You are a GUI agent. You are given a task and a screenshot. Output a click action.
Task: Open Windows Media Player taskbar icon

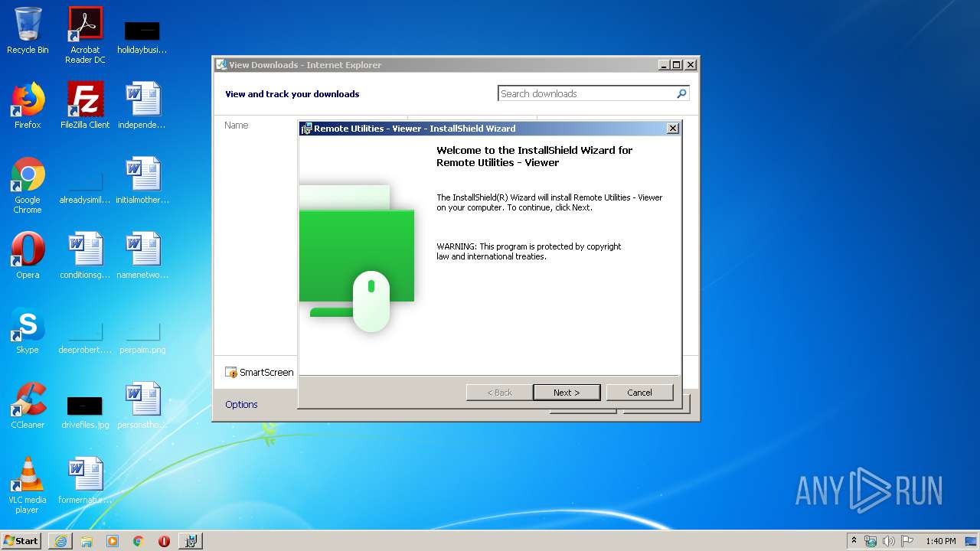pos(113,541)
